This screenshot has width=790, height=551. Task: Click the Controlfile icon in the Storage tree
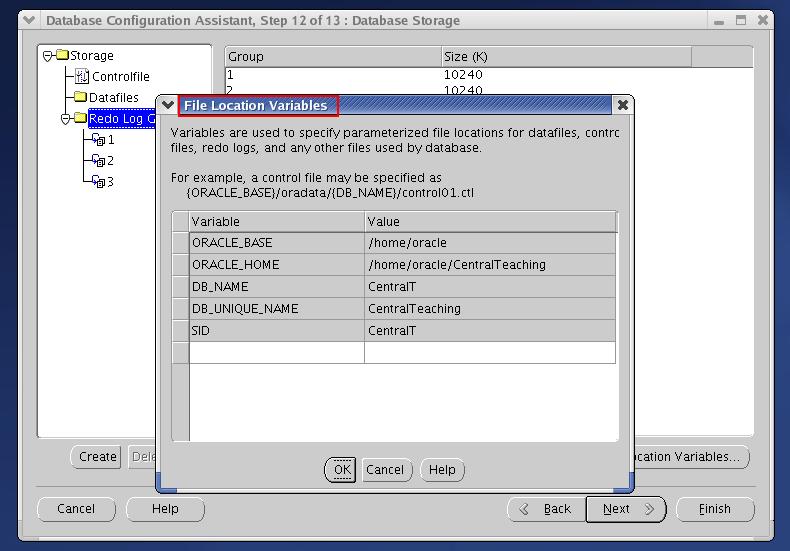[x=82, y=77]
